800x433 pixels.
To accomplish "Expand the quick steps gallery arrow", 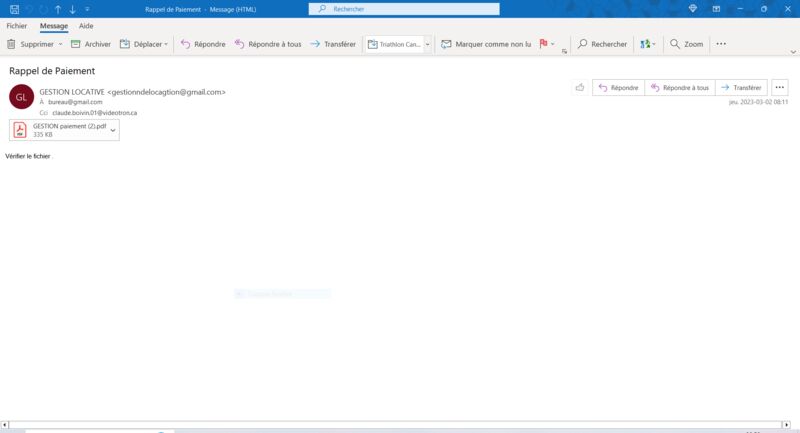I will tap(428, 44).
